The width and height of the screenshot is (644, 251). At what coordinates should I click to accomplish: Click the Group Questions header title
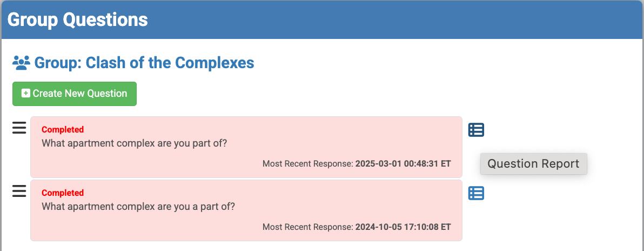(x=77, y=19)
